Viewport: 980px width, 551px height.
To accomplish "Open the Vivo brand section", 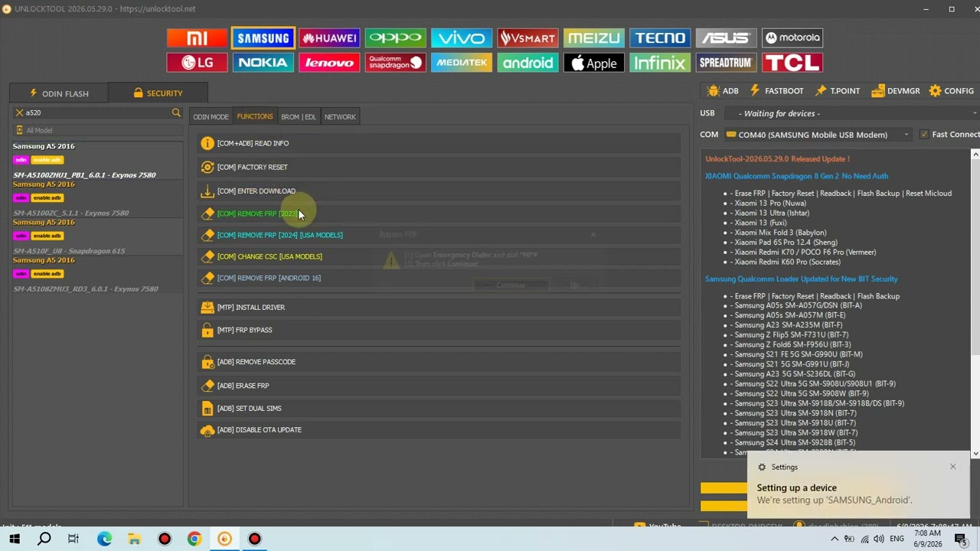I will [462, 37].
